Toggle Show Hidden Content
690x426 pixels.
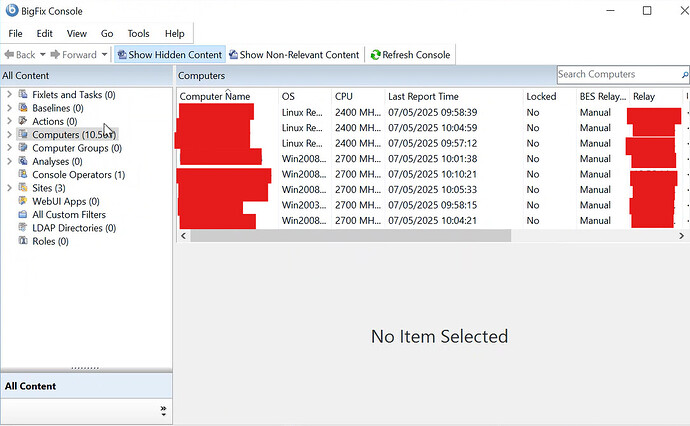[169, 55]
